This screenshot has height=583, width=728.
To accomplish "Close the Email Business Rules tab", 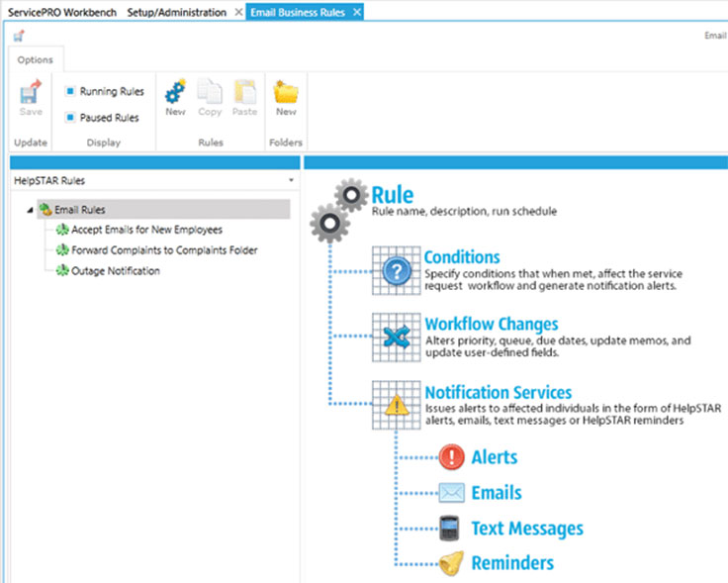I will 356,12.
